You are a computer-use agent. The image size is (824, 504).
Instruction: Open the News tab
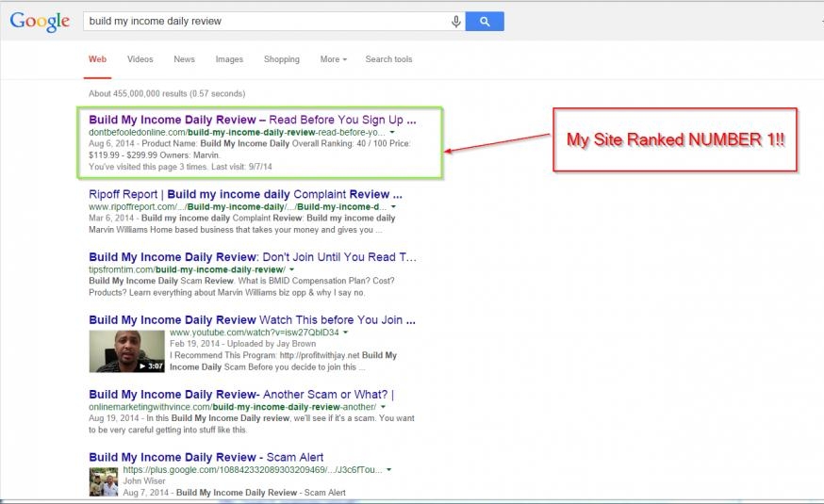tap(184, 59)
